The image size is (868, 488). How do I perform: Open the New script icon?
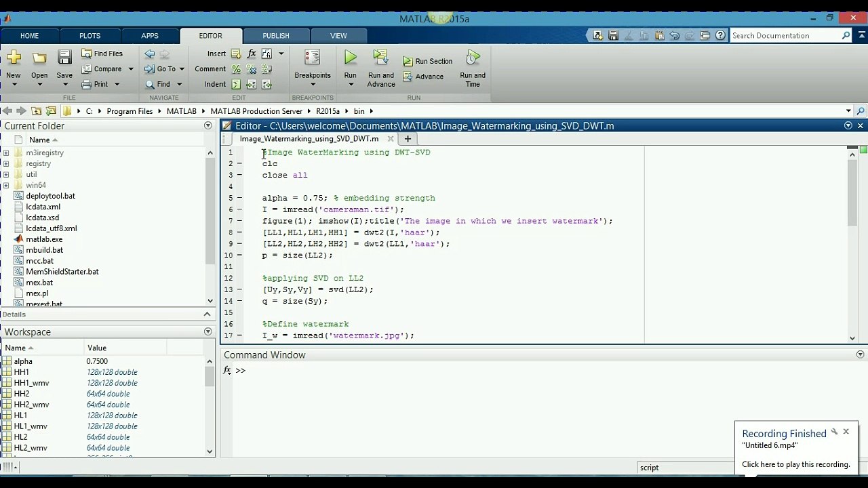point(14,58)
